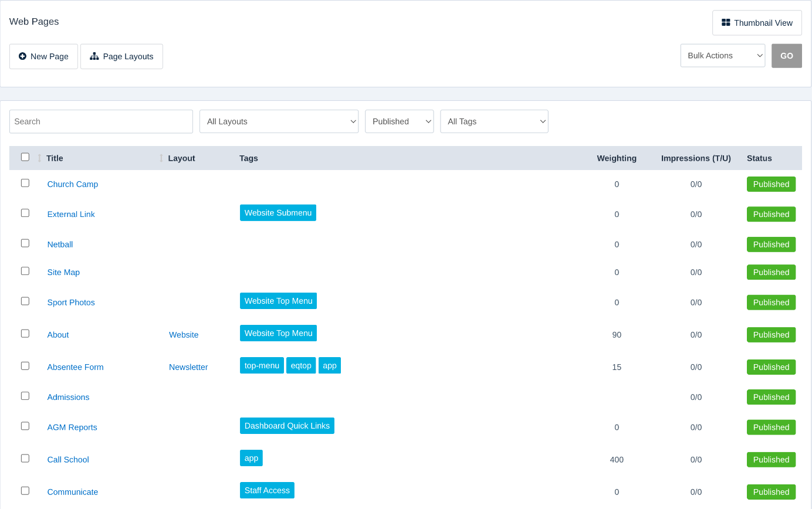
Task: Click the GO button for bulk actions
Action: [x=787, y=56]
